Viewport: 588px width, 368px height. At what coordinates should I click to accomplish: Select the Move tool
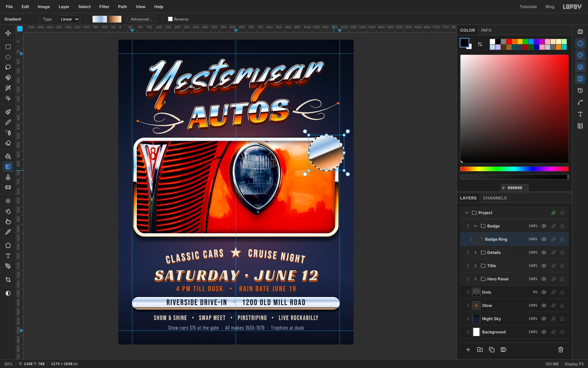pyautogui.click(x=8, y=33)
